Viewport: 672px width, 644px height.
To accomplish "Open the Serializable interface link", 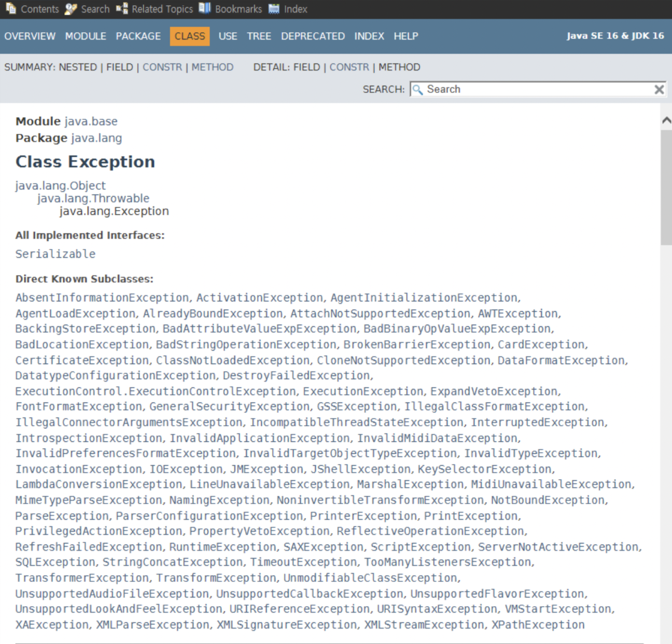I will coord(55,254).
